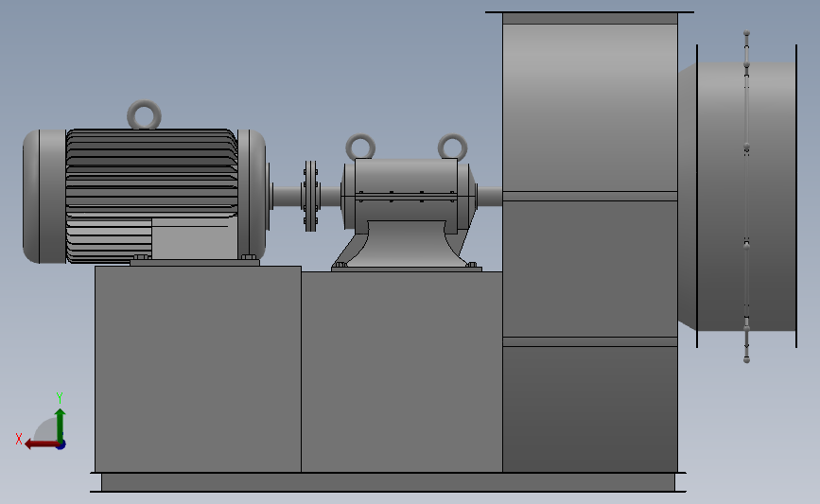Select the flanged shaft coupling
Image resolution: width=820 pixels, height=504 pixels.
tap(310, 196)
